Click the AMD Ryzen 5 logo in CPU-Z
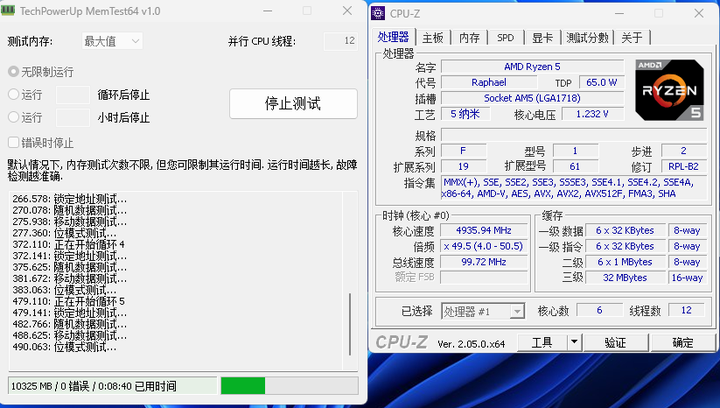The image size is (720, 408). (669, 90)
